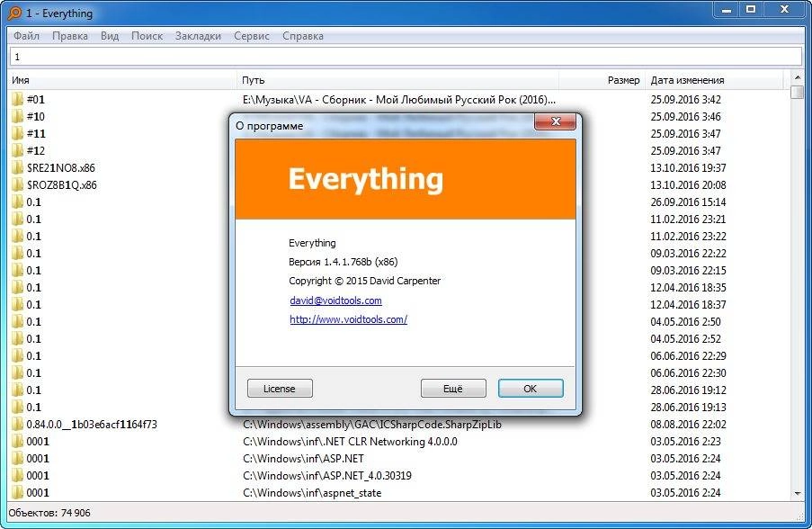Click the search input field containing 1
Image resolution: width=812 pixels, height=529 pixels.
(x=406, y=57)
